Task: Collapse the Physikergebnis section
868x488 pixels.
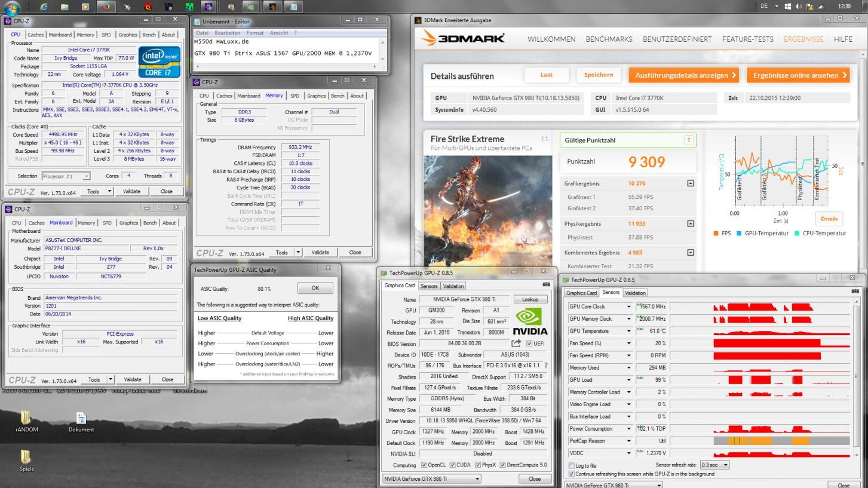Action: [x=690, y=223]
